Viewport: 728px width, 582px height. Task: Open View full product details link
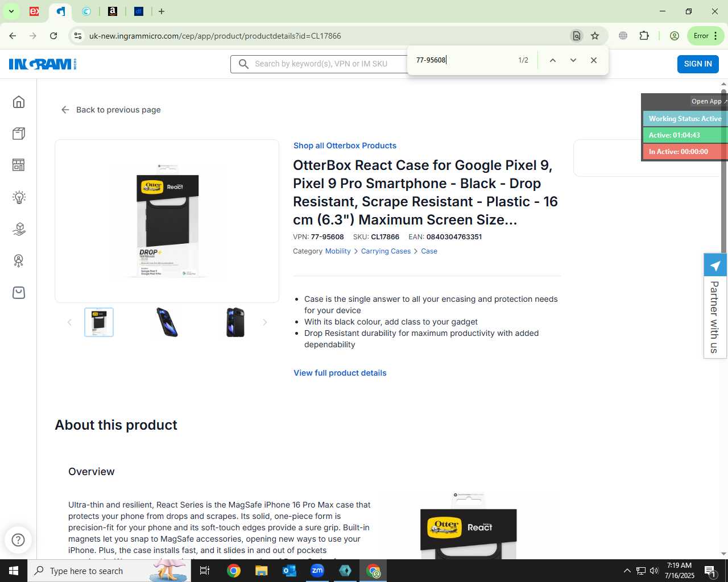[340, 373]
